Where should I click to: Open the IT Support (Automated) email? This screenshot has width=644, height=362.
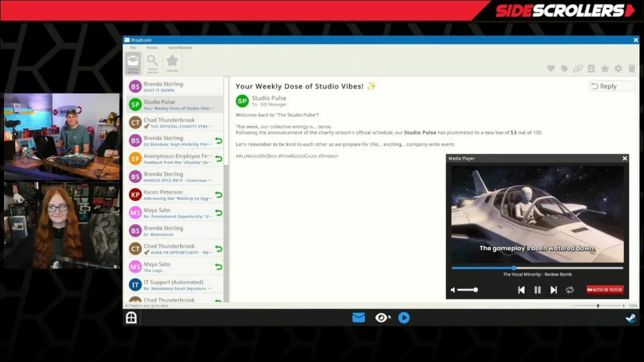click(x=175, y=285)
